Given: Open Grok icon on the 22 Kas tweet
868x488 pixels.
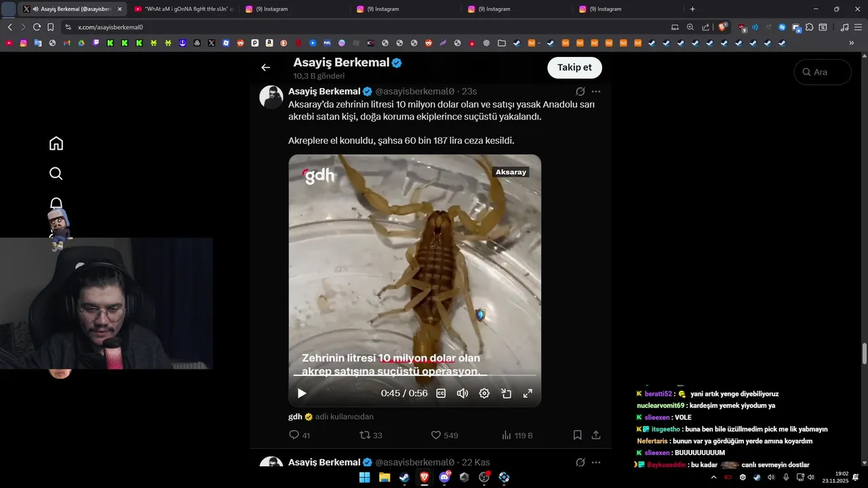Looking at the screenshot, I should click(x=580, y=462).
